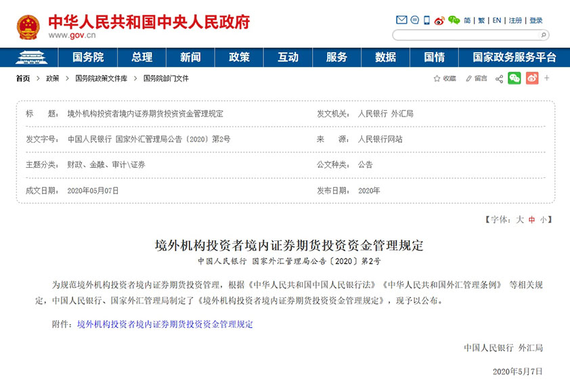Open the 国家政务服务平台 menu item
Viewport: 570px width, 392px height.
pyautogui.click(x=514, y=58)
